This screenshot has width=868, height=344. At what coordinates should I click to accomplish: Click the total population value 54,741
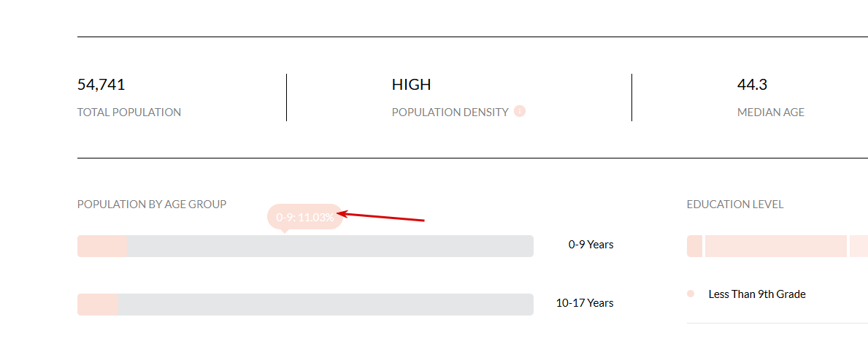pos(101,85)
